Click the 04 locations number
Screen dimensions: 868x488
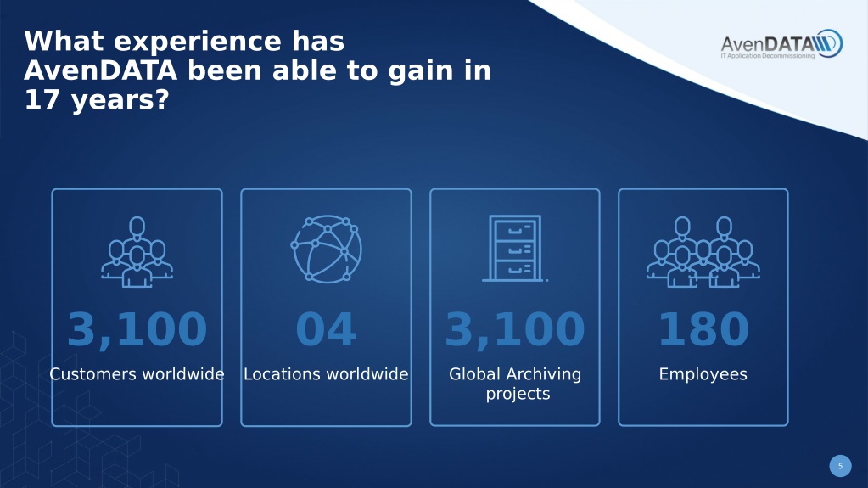[x=326, y=329]
